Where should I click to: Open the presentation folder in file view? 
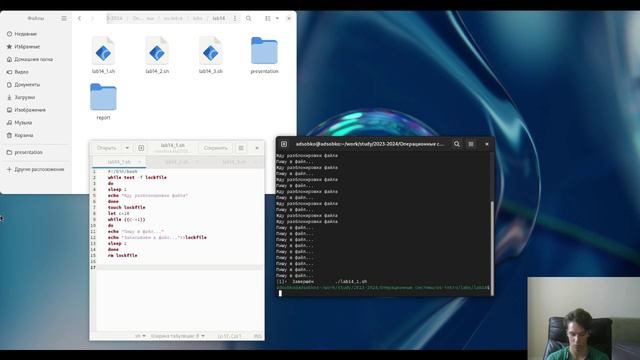[x=264, y=55]
